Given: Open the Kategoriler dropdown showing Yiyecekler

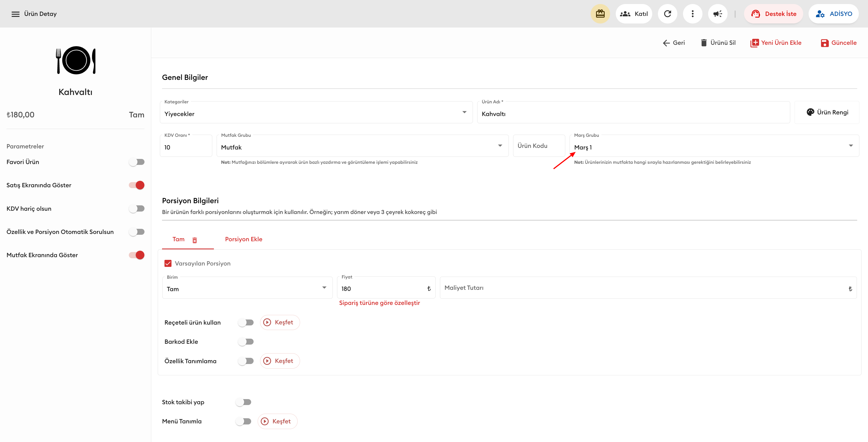Looking at the screenshot, I should [x=316, y=113].
